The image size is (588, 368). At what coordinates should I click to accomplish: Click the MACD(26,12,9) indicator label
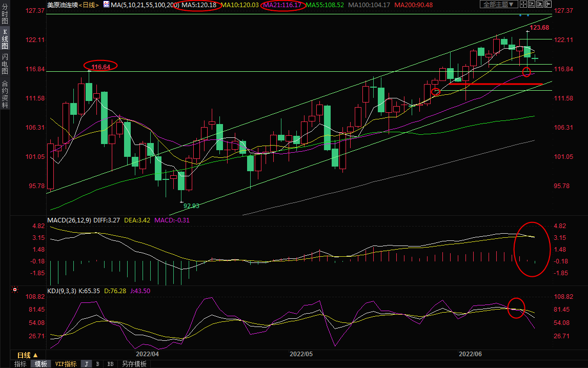coord(68,220)
